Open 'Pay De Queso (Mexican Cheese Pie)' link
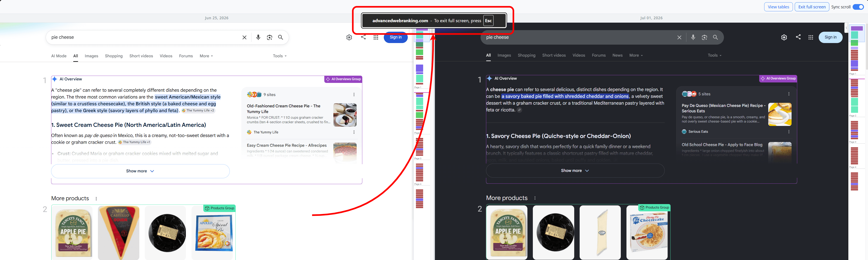868x260 pixels. [723, 108]
